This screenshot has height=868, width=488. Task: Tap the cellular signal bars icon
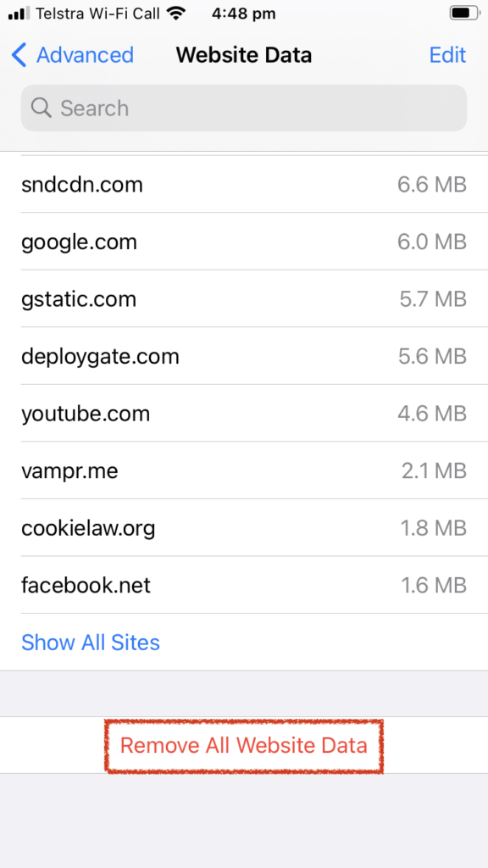click(x=19, y=14)
